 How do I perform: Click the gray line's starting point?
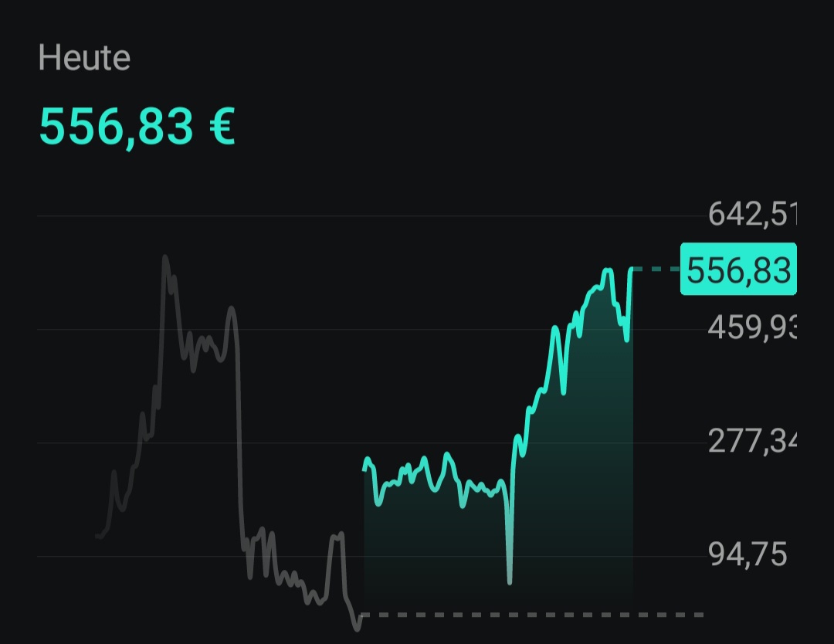tap(98, 536)
